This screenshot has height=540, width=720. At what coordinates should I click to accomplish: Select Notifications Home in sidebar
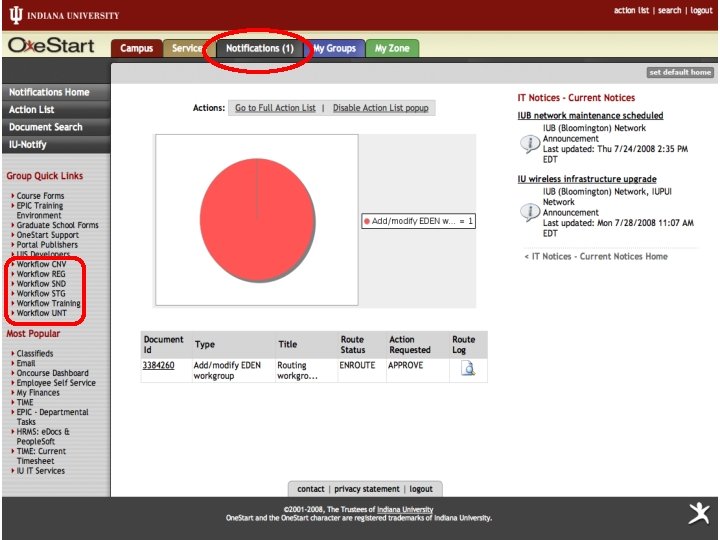56,92
